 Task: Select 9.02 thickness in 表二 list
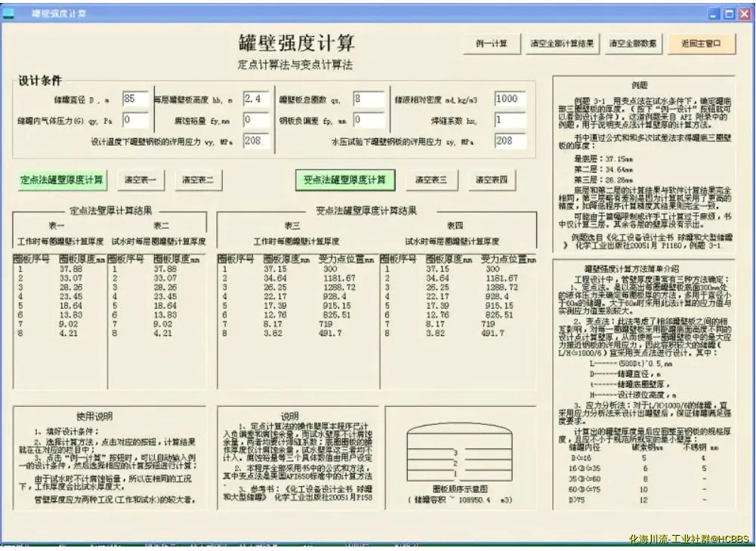click(163, 324)
